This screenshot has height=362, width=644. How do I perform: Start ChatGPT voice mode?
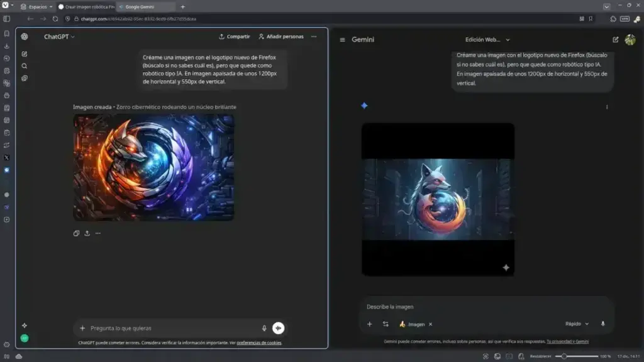coord(279,328)
